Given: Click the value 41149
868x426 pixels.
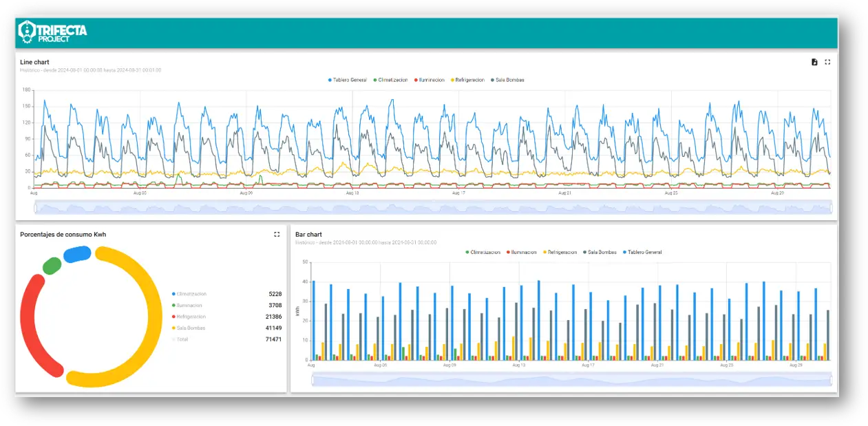Looking at the screenshot, I should click(273, 328).
